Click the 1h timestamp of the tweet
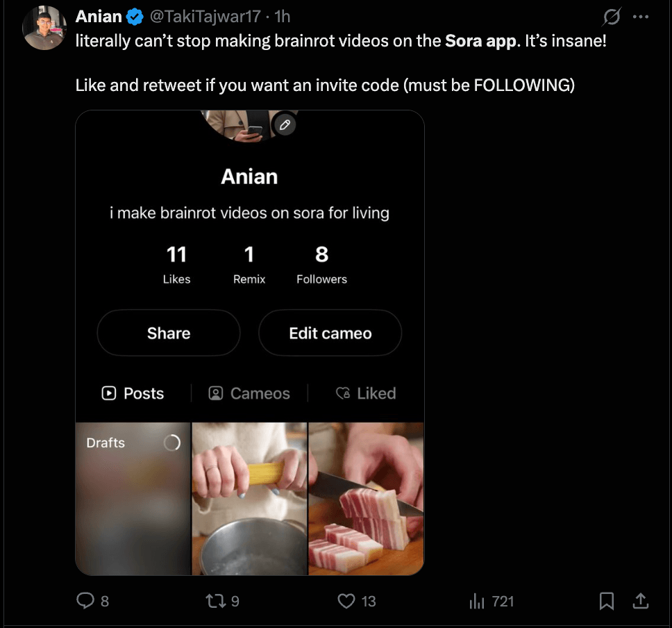 coord(283,16)
